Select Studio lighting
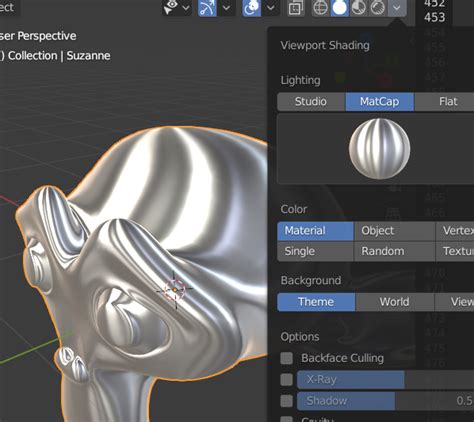 (311, 102)
